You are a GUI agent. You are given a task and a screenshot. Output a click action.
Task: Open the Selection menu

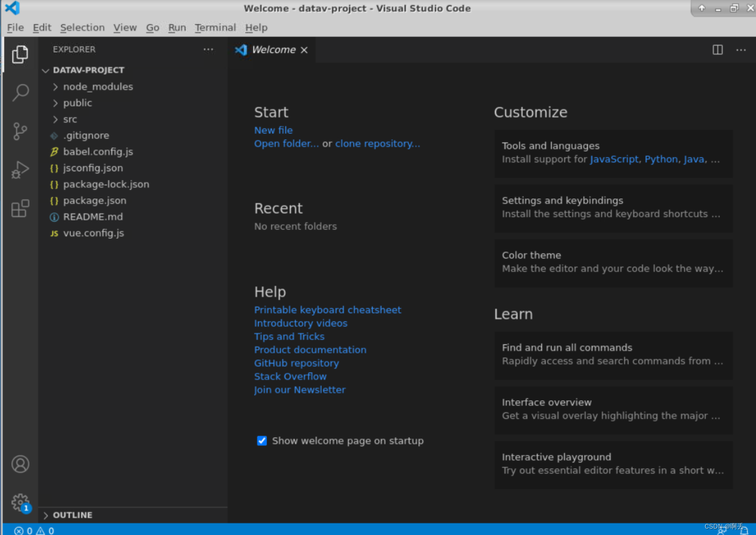point(82,27)
